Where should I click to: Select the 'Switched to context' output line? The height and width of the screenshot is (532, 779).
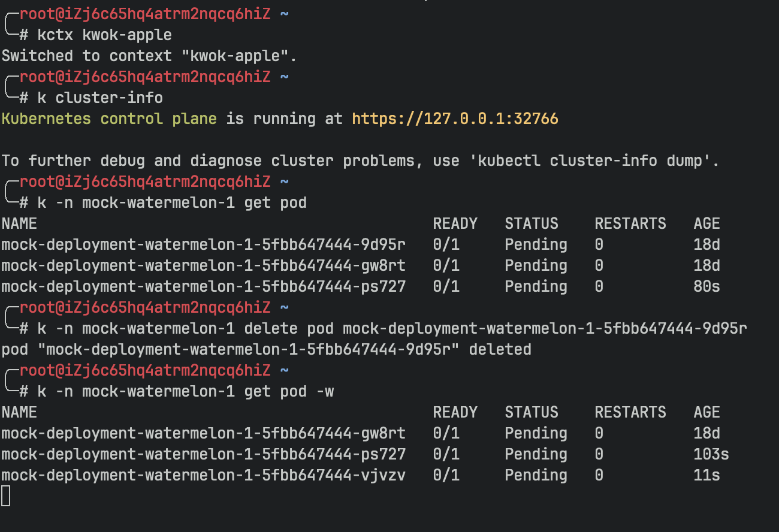[149, 56]
